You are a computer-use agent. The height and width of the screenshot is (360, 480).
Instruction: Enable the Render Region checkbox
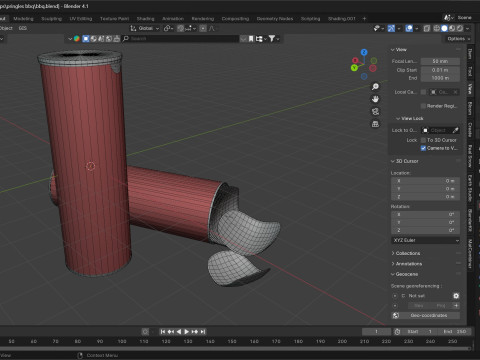(x=423, y=106)
